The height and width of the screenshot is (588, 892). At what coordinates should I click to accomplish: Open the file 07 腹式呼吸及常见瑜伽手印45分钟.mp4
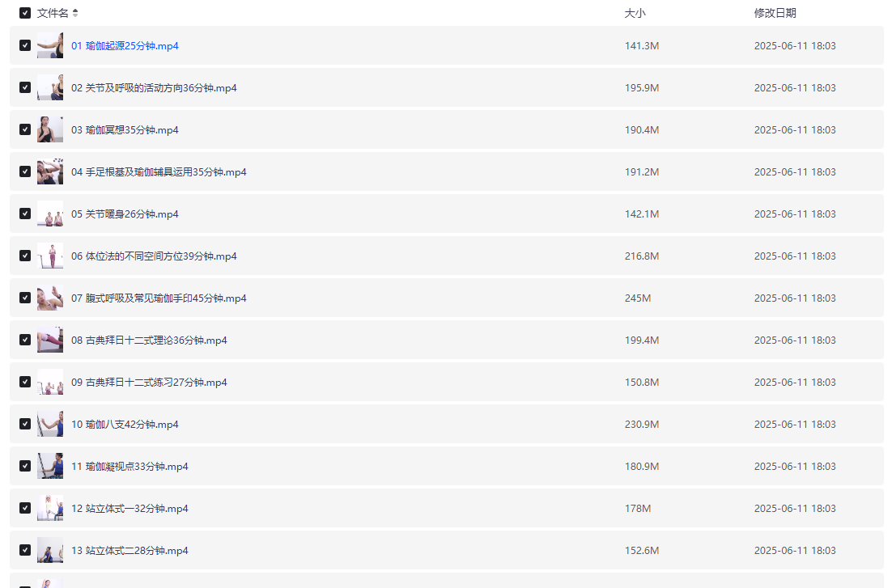point(159,298)
